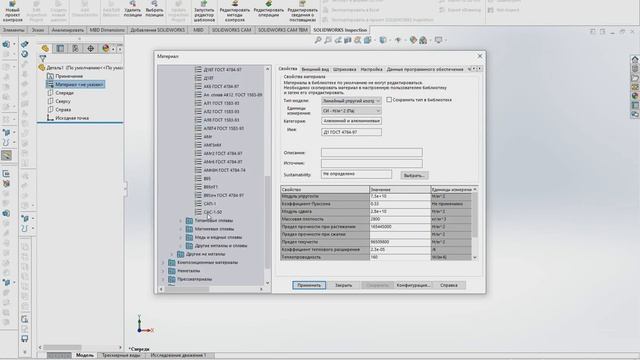Expand the Титановые сплавы folder
This screenshot has width=640, height=360.
(180, 221)
